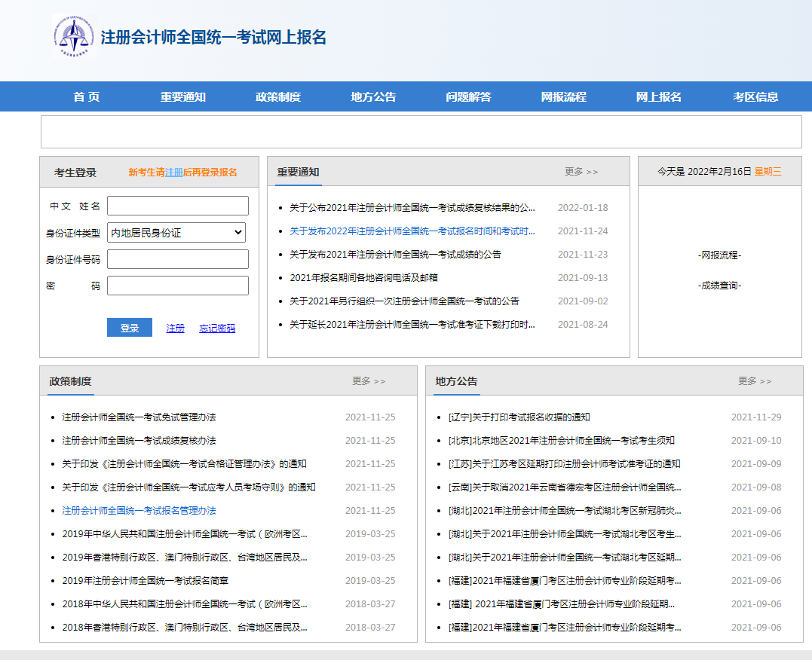Open [辽宁]关于打印考试报名收据的通知
Viewport: 812px width, 660px height.
(519, 417)
